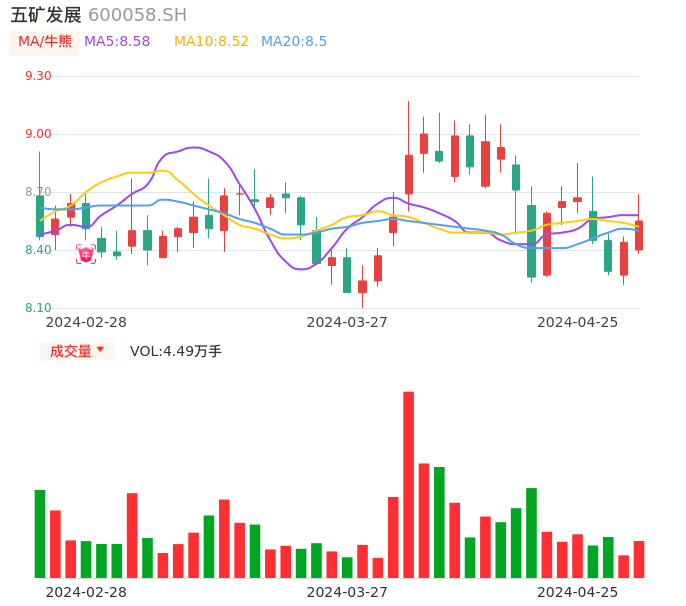The height and width of the screenshot is (606, 686).
Task: Click the red arrow beside 成交量
Action: (x=100, y=350)
